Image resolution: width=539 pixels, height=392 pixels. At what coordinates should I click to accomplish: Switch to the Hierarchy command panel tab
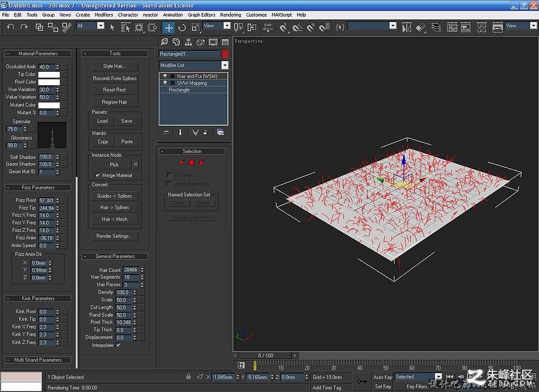tap(188, 42)
